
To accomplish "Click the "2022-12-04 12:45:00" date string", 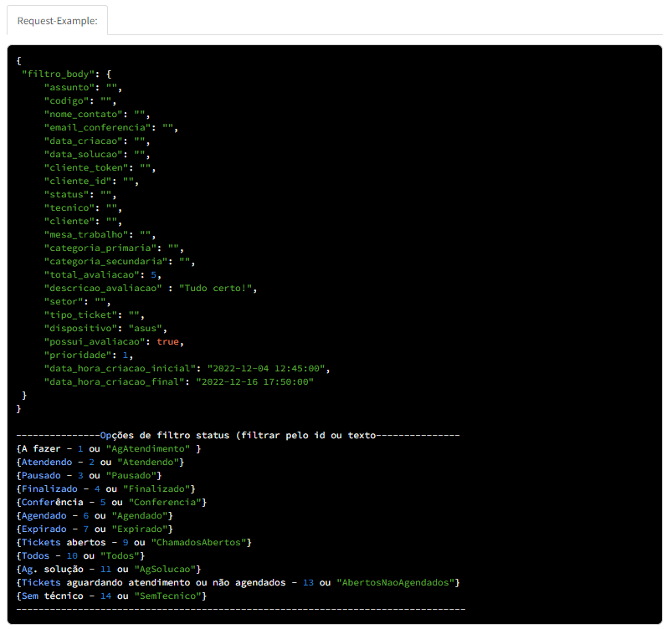I will click(266, 369).
